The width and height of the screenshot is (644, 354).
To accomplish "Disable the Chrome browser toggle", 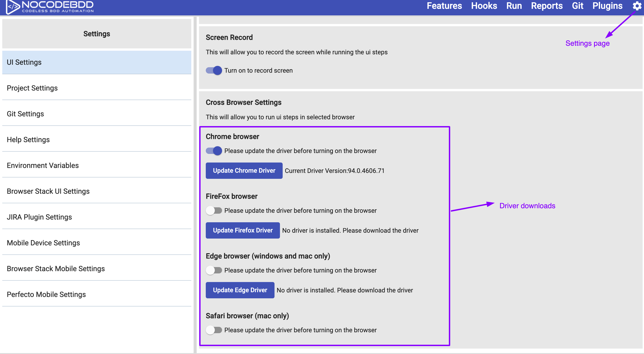I will (x=214, y=151).
